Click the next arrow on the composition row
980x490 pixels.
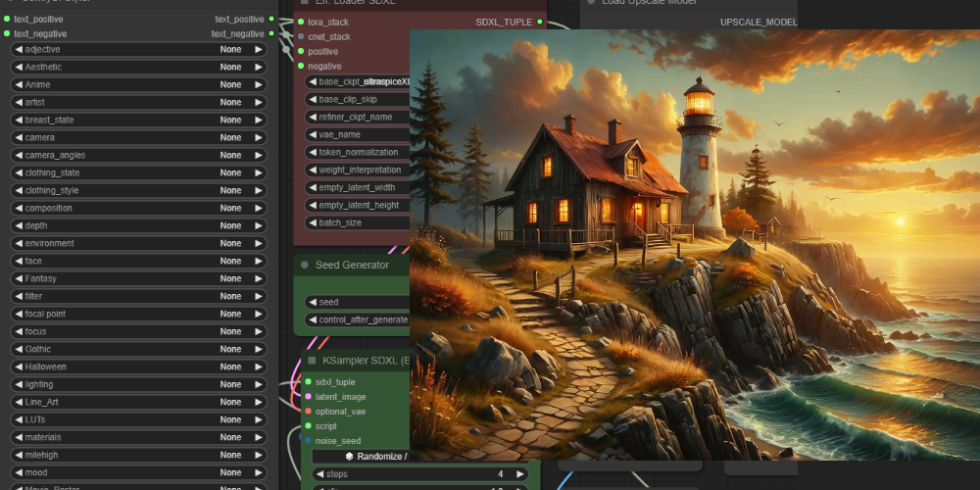258,208
